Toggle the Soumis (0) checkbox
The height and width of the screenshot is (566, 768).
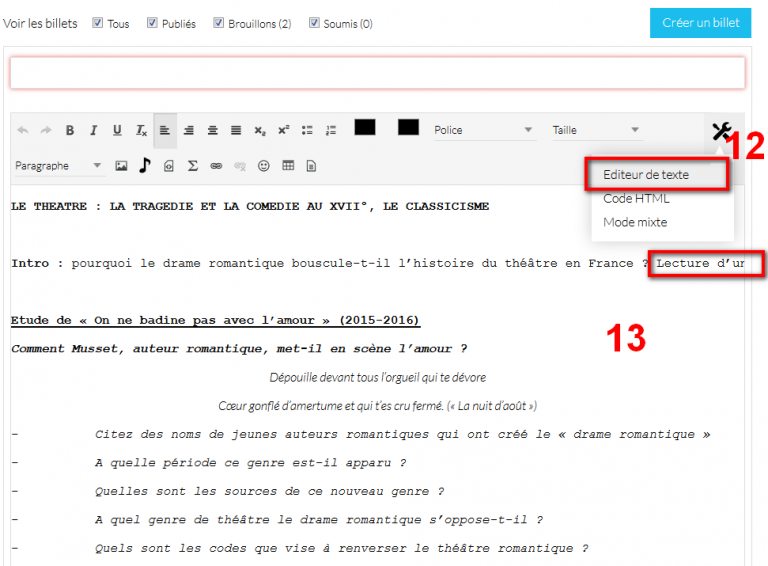coord(314,23)
